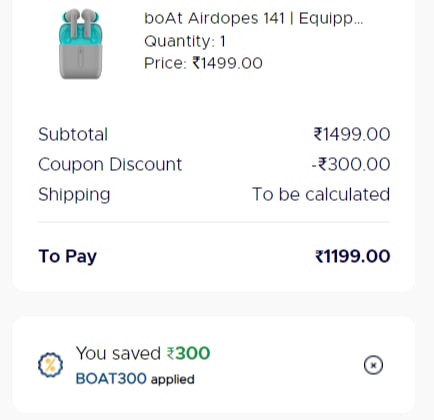
Task: Remove the applied BOAT300 coupon
Action: tap(373, 365)
